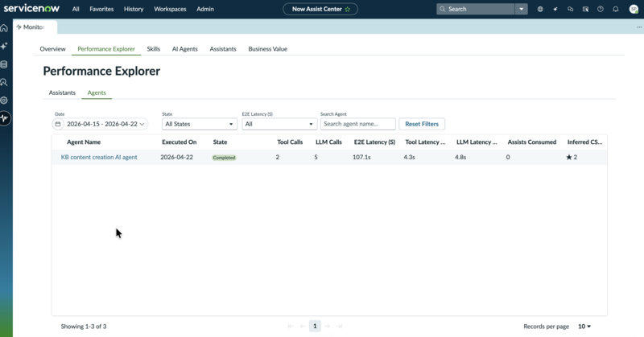644x337 pixels.
Task: Click the star on Now Assist Center
Action: [x=348, y=9]
